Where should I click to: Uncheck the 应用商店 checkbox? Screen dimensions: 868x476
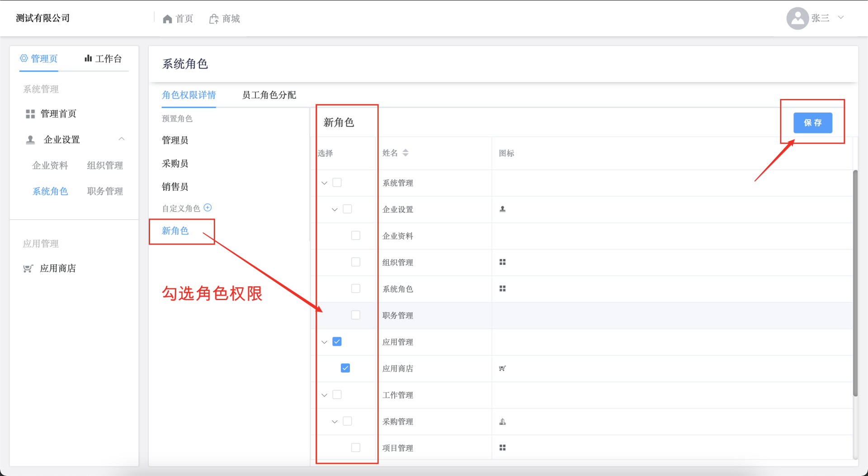(x=345, y=368)
